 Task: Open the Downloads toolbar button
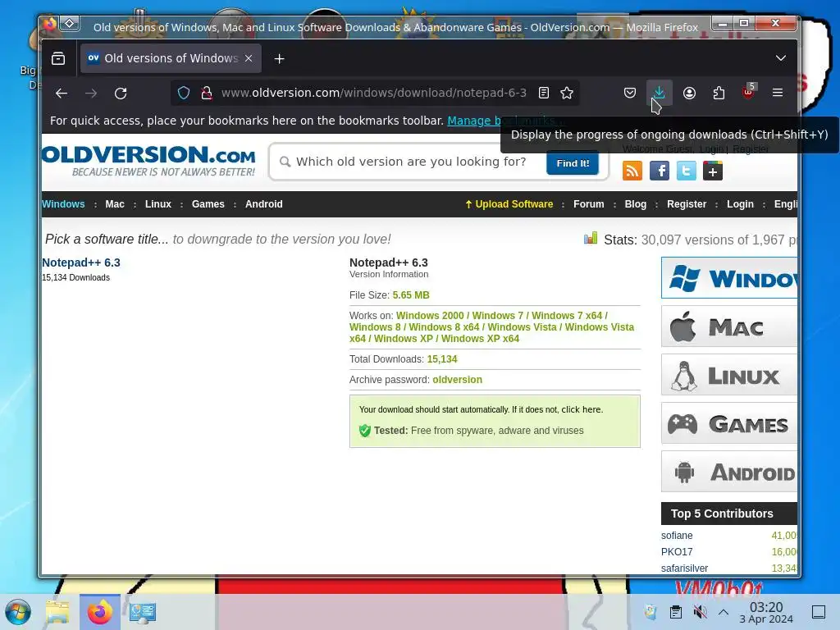[659, 94]
